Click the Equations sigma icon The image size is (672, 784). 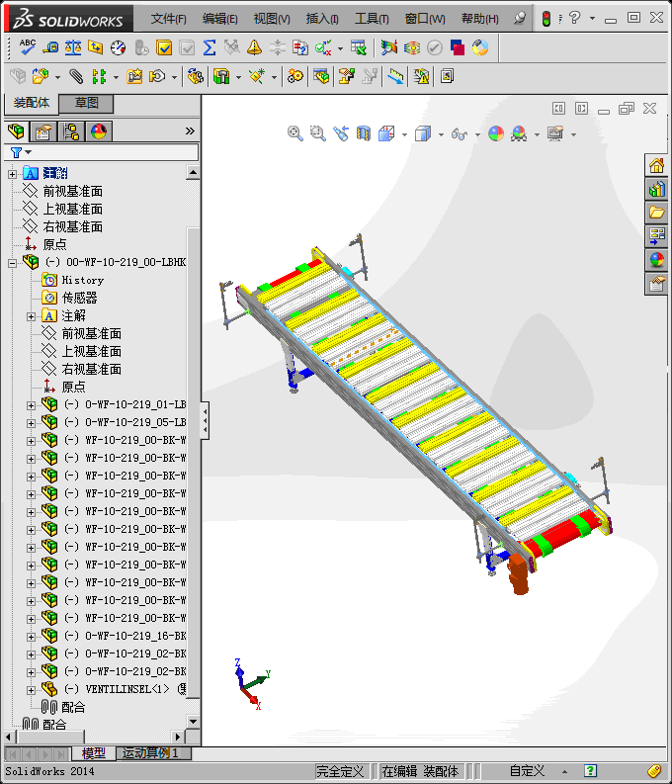click(210, 47)
